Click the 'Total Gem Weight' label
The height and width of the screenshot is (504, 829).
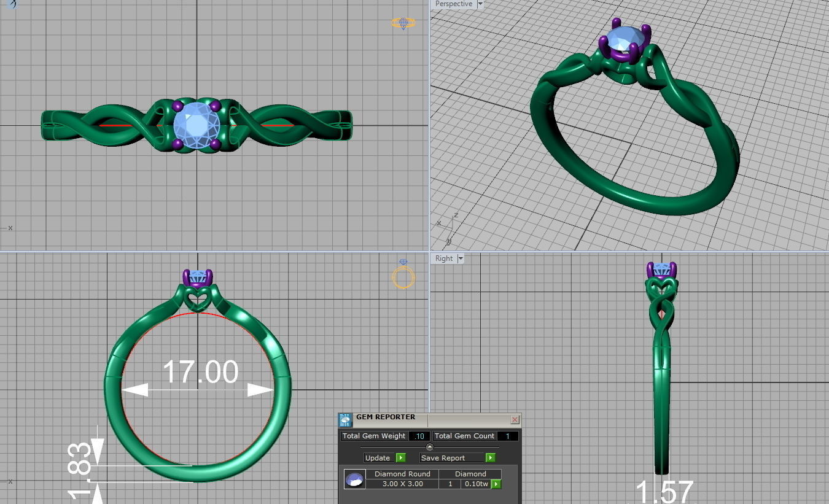(374, 436)
